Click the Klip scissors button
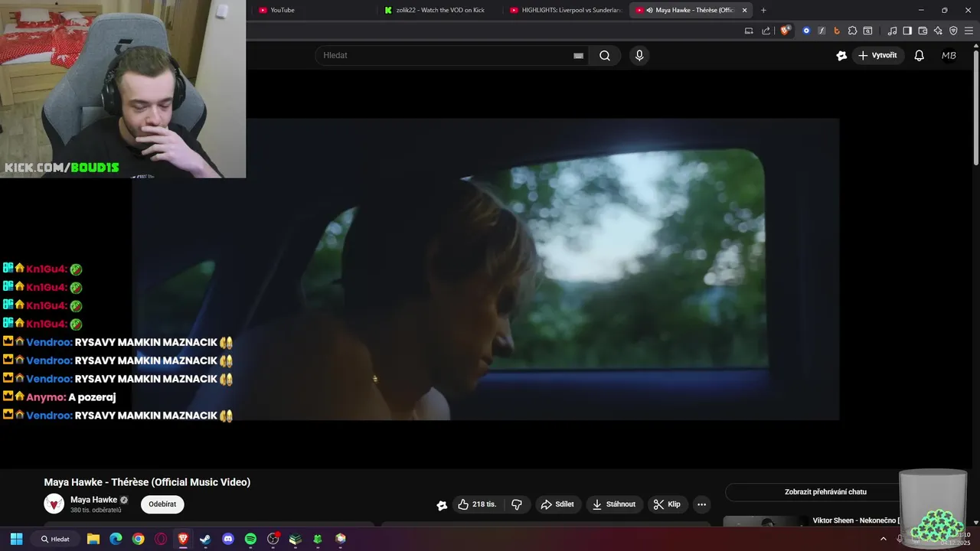 668,504
